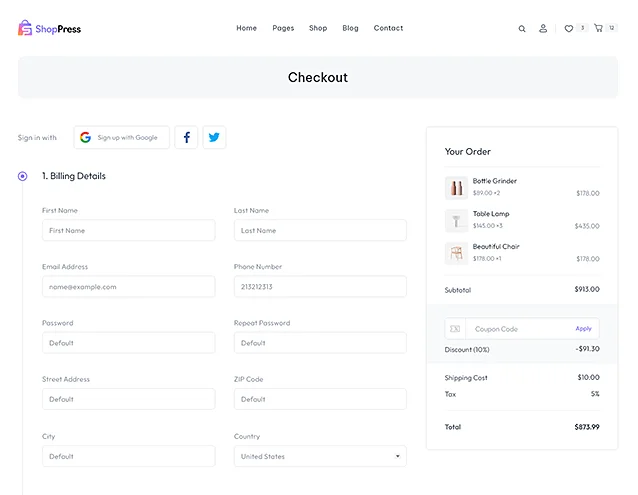Open the shopping cart icon
Image resolution: width=638 pixels, height=495 pixels.
pos(598,28)
